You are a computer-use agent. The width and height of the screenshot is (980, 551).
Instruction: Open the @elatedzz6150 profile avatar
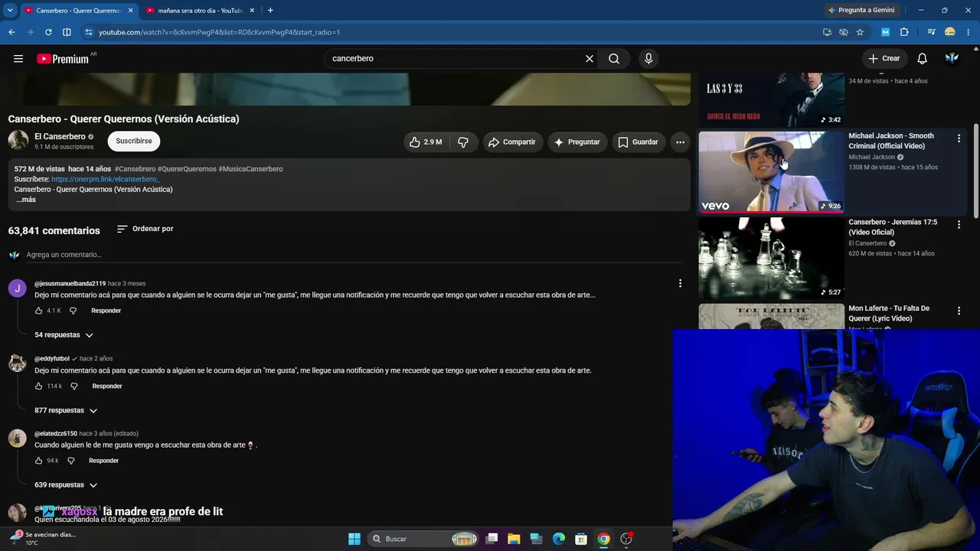(17, 438)
